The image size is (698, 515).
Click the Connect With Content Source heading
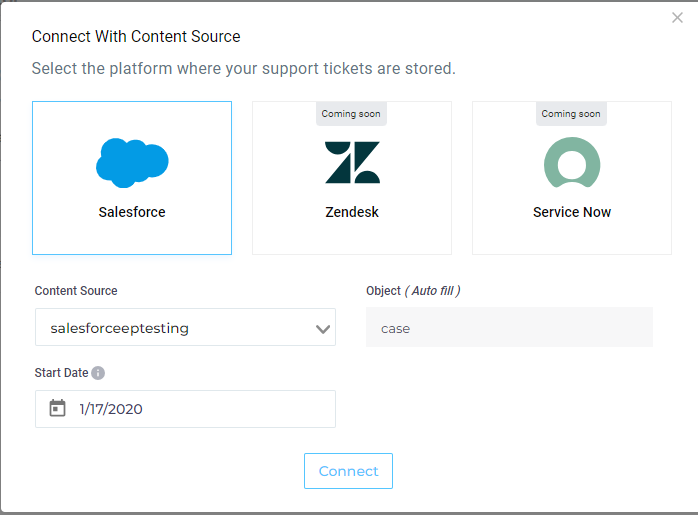tap(136, 37)
